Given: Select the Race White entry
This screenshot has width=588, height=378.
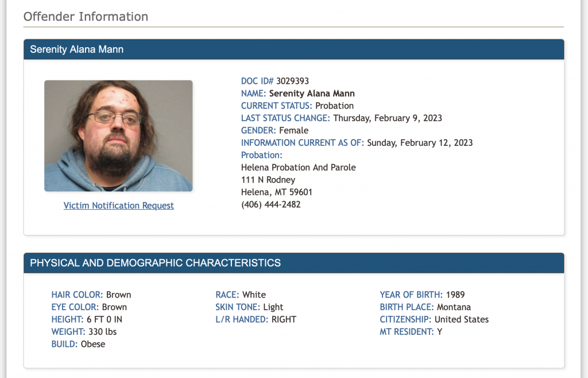Looking at the screenshot, I should pyautogui.click(x=241, y=295).
